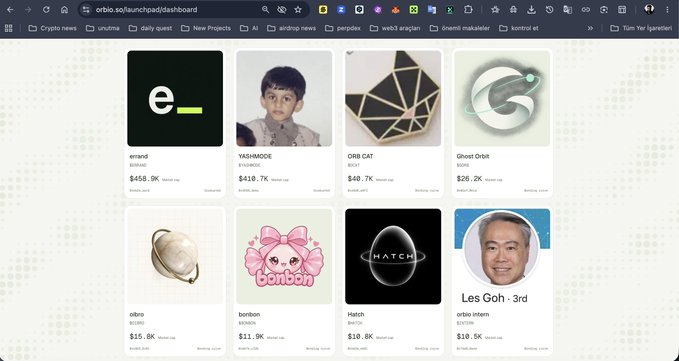The height and width of the screenshot is (361, 679).
Task: Open the Tüm Yer İşaretleri folder
Action: [641, 28]
